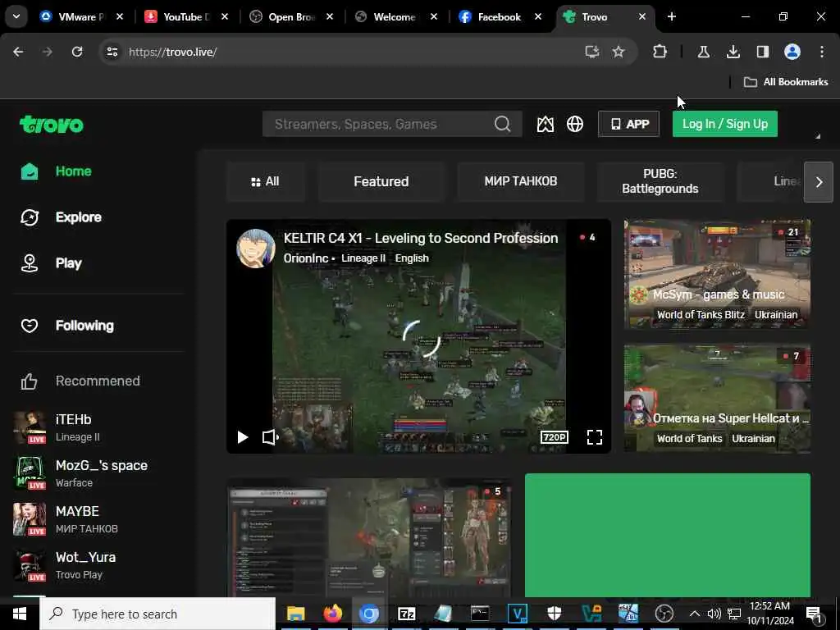Open OBS Studio from taskbar
This screenshot has width=840, height=630.
click(x=664, y=614)
